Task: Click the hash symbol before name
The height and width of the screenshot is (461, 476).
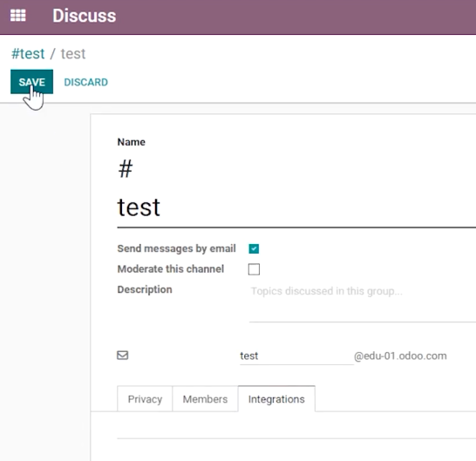Action: coord(126,169)
